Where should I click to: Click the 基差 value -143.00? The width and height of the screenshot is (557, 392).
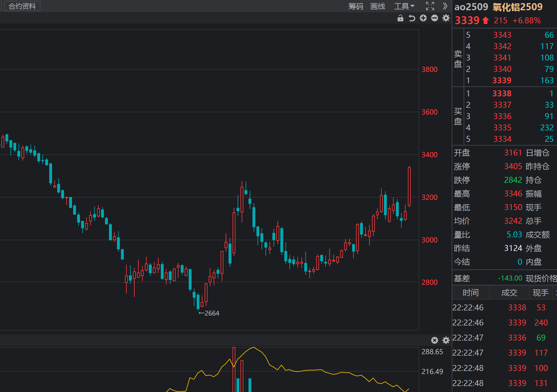(510, 278)
